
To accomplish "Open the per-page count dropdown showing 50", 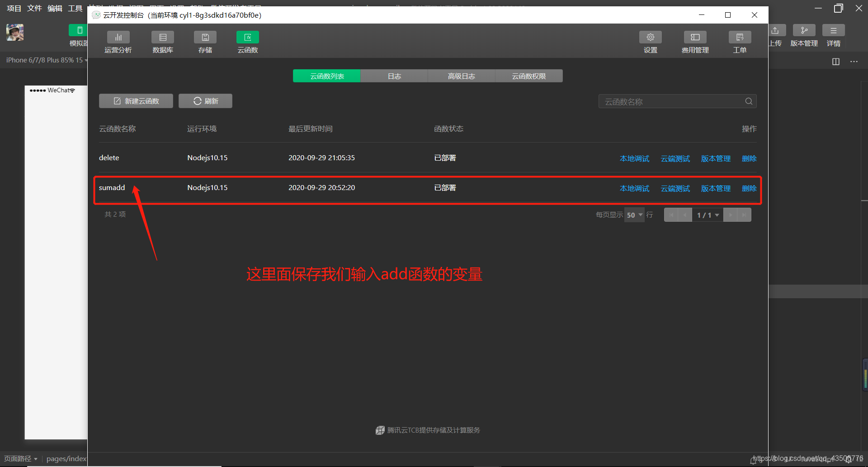I will (634, 215).
